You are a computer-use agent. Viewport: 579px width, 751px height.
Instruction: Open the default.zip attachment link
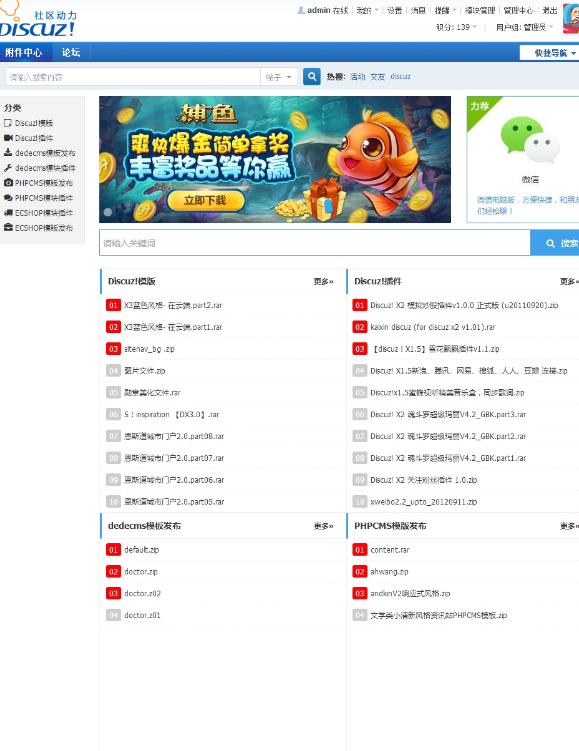142,550
